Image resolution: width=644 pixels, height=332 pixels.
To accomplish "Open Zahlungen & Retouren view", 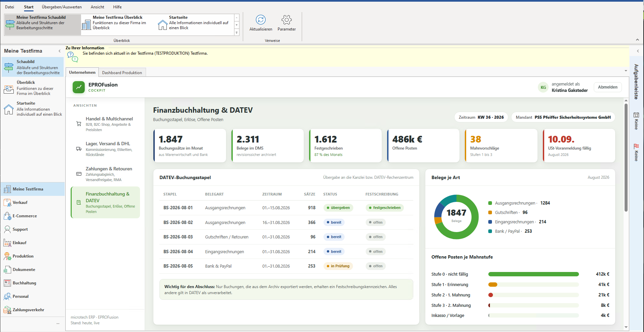I will point(105,174).
